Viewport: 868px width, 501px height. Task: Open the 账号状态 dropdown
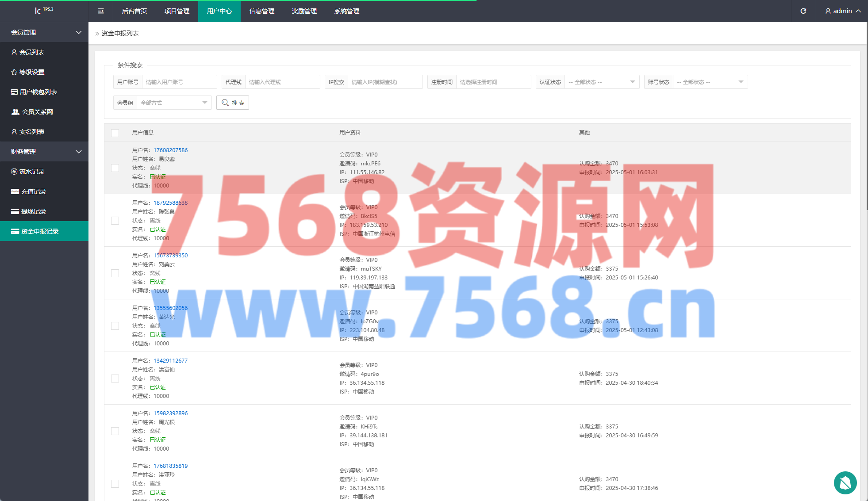(710, 82)
